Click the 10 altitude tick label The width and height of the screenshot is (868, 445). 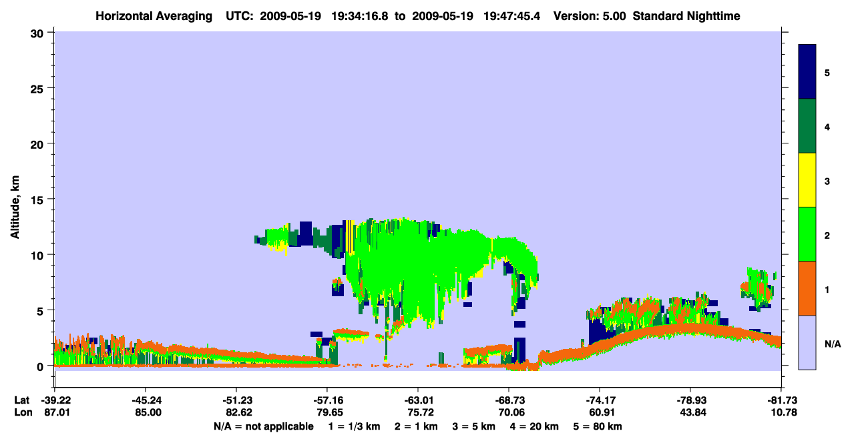pyautogui.click(x=39, y=255)
